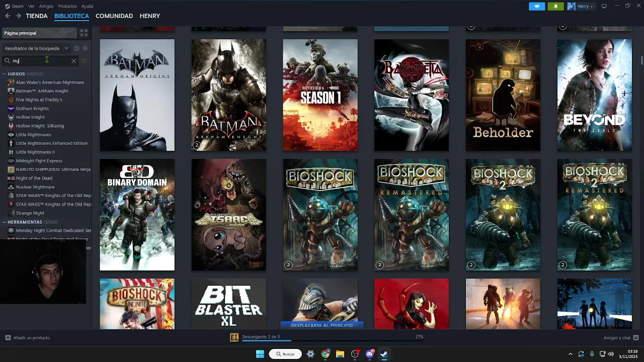
Task: Open Google Chrome from the taskbar
Action: 326,354
